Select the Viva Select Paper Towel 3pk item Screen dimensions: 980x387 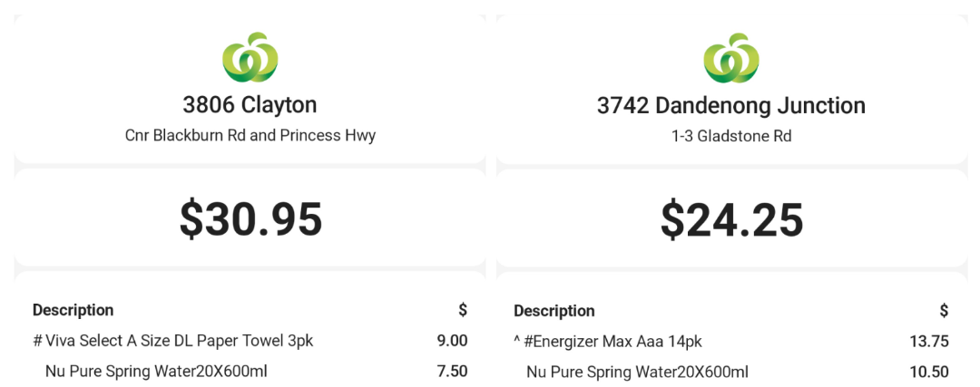[173, 341]
